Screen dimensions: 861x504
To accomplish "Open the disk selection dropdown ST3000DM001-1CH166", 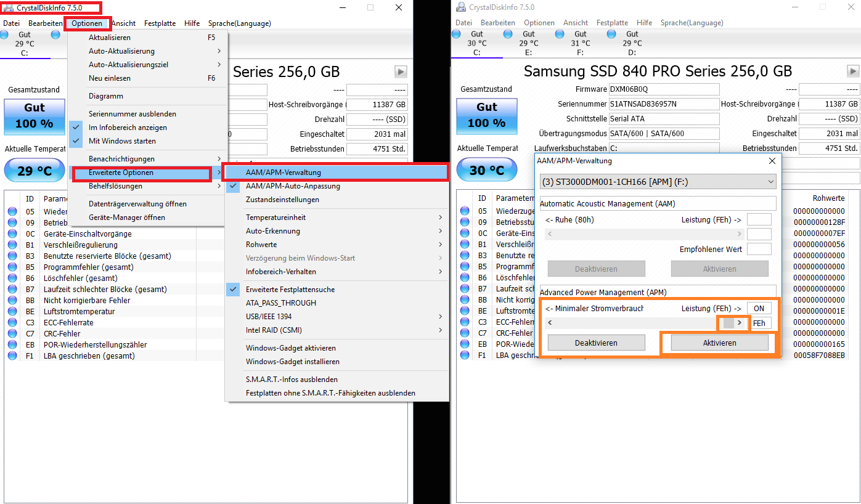I will (658, 182).
